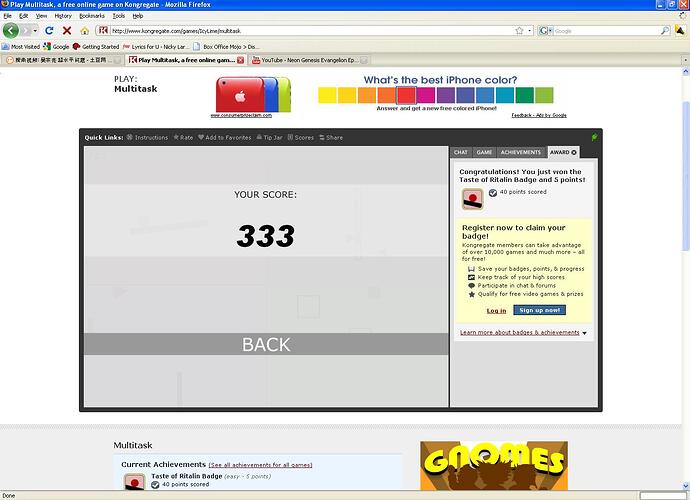Viewport: 690px width, 500px height.
Task: Click the Log in link
Action: pyautogui.click(x=496, y=311)
